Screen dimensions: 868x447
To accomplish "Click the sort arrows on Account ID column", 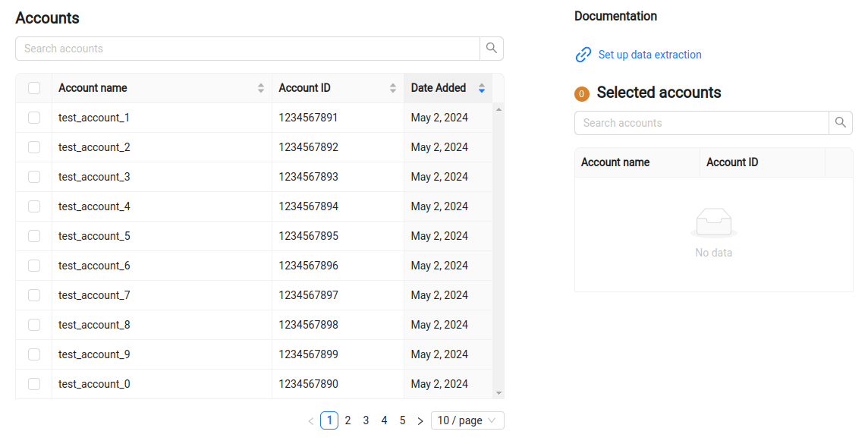I will [x=392, y=87].
